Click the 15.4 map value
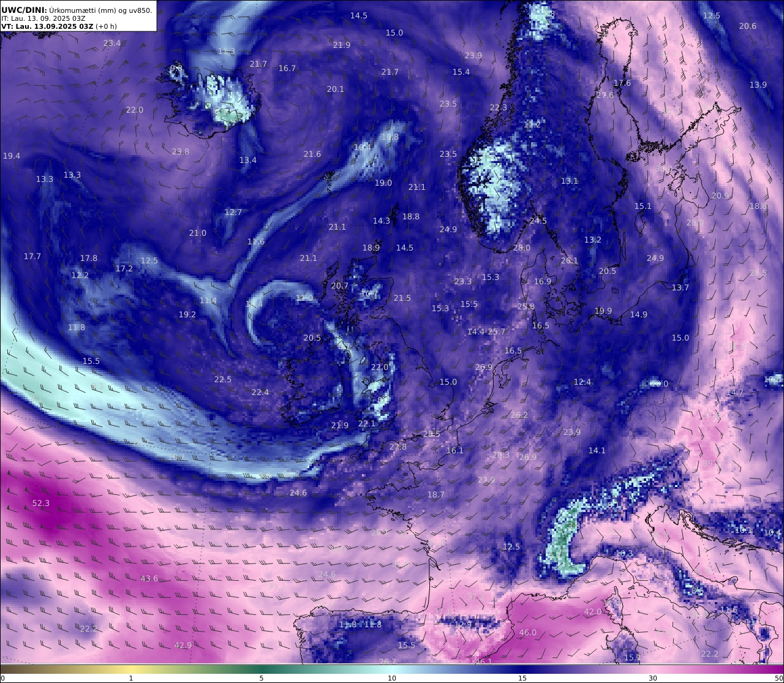This screenshot has height=683, width=784. pyautogui.click(x=461, y=72)
